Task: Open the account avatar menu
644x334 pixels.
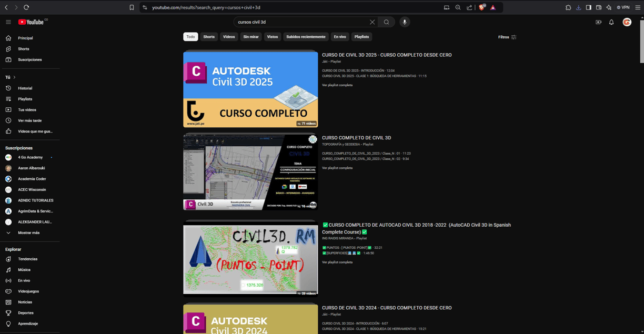Action: click(x=627, y=22)
